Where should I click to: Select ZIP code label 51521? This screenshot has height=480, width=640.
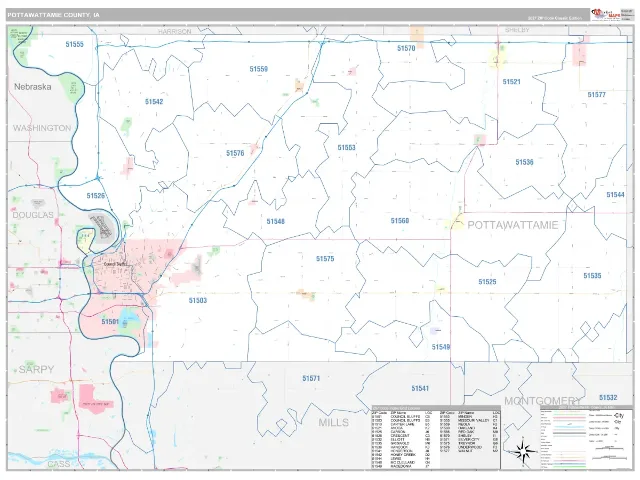point(511,82)
